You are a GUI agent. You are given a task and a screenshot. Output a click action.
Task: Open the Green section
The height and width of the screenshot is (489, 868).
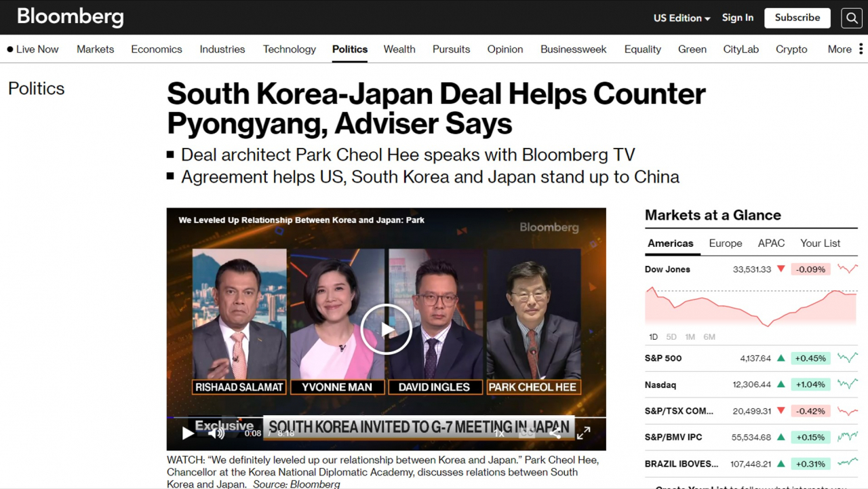click(692, 50)
